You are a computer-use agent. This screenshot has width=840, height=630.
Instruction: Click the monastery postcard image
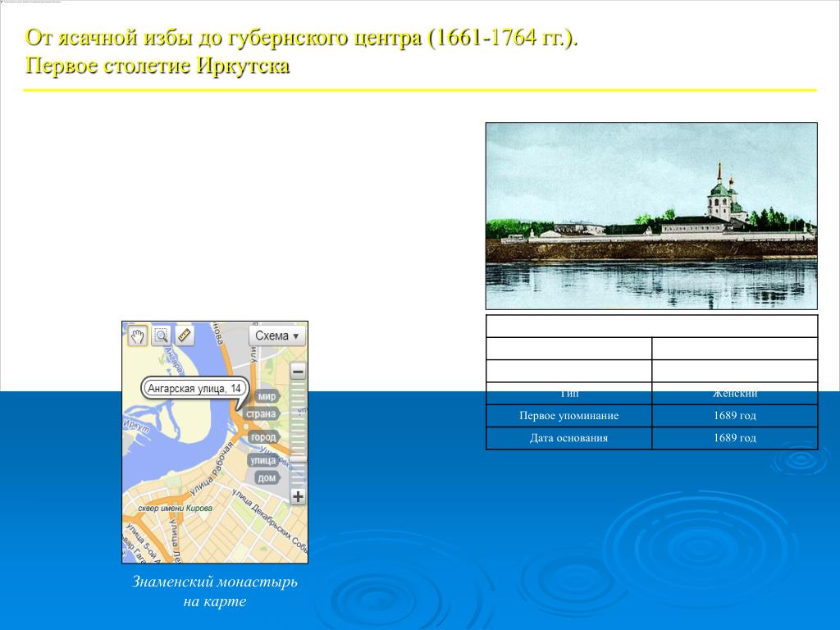651,216
